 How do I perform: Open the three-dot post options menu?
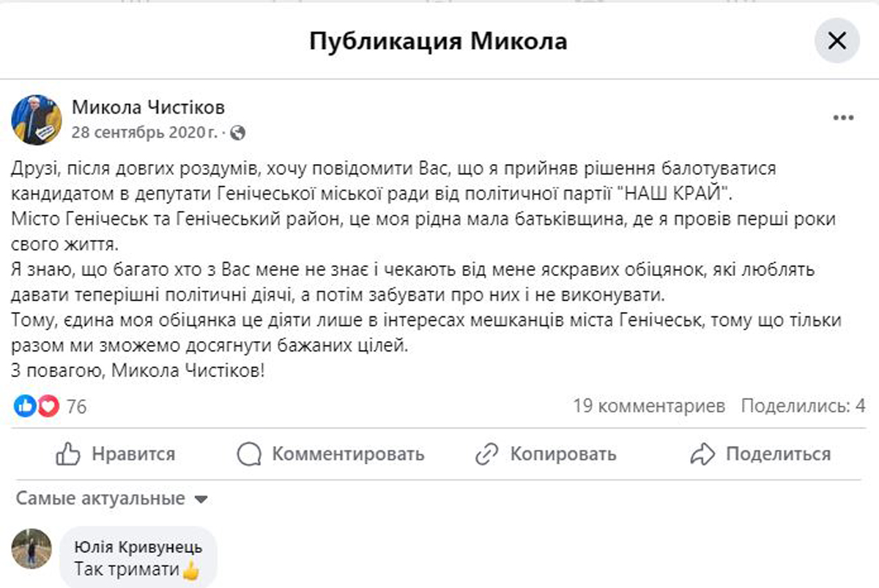coord(843,118)
